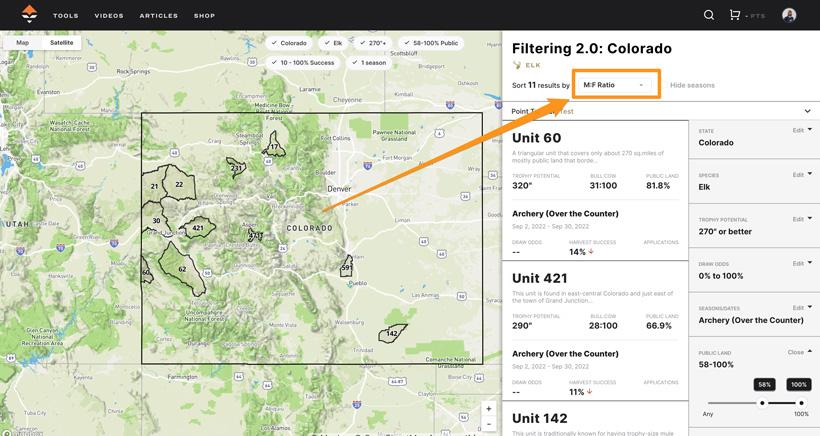Click the 66.9% public land value
Viewport: 820px width, 436px height.
click(x=659, y=326)
